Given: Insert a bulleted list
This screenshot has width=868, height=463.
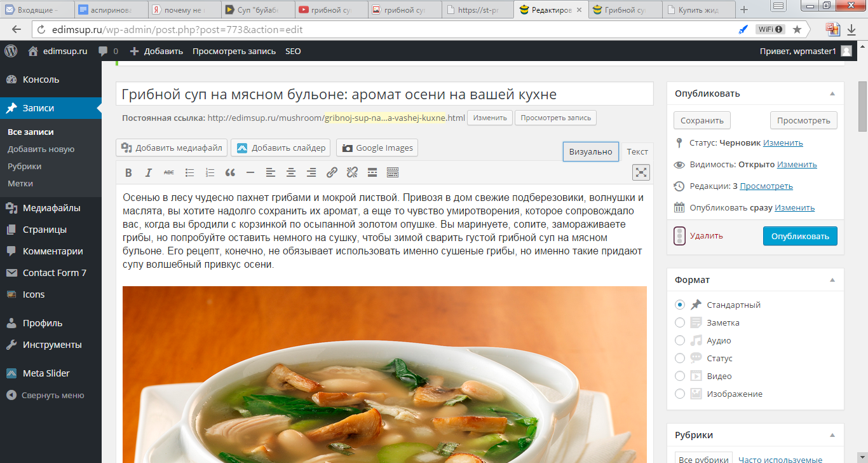Looking at the screenshot, I should click(x=189, y=172).
